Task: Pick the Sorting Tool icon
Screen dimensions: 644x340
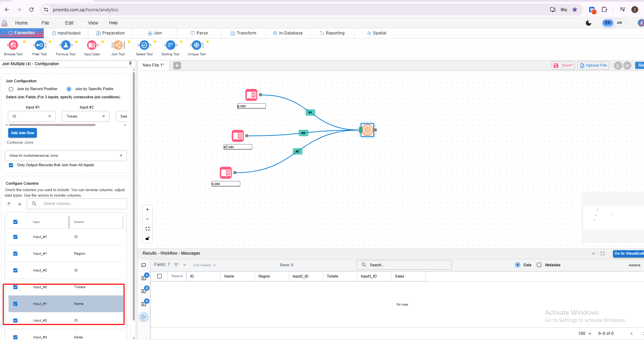Action: point(170,45)
